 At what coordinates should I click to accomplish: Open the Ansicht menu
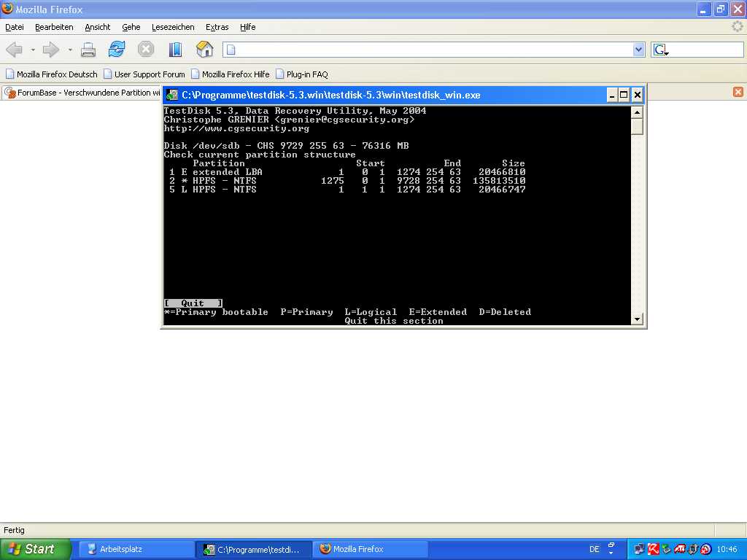[x=98, y=27]
